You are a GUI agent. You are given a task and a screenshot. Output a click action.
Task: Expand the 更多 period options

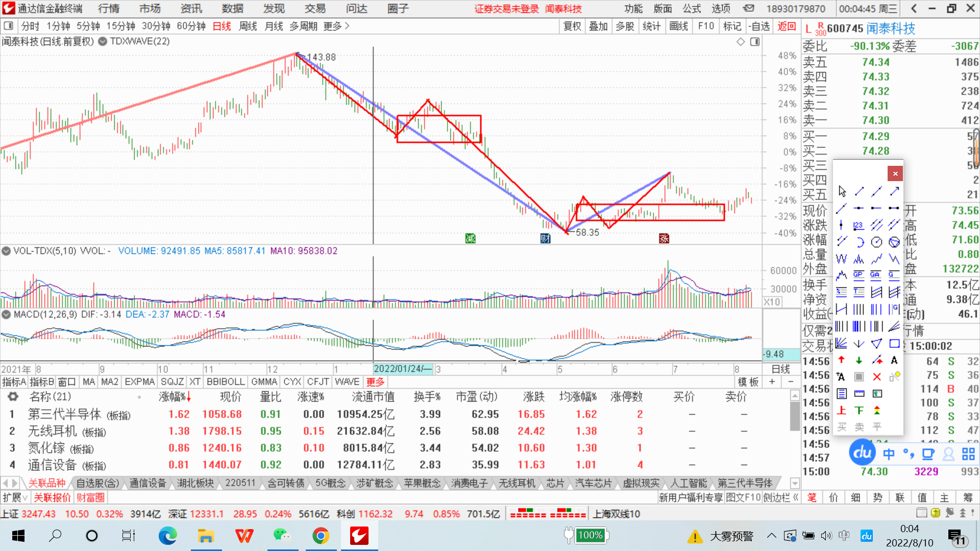(336, 26)
